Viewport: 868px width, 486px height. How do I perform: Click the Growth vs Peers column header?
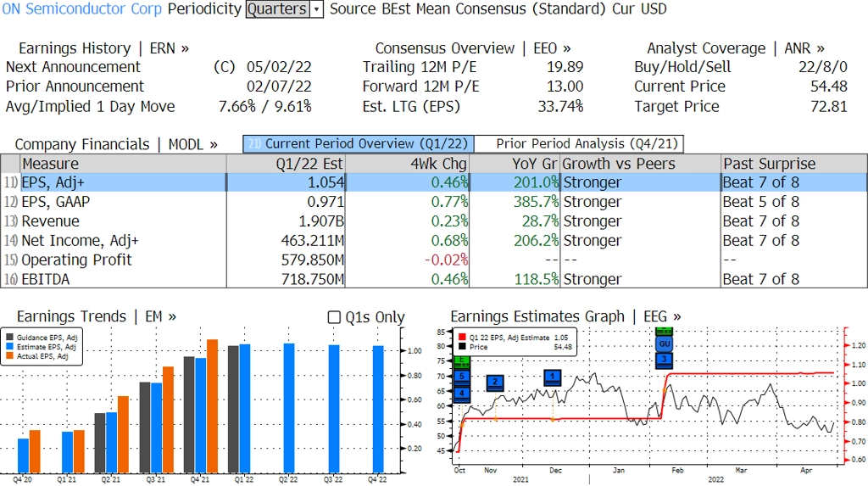(x=641, y=164)
